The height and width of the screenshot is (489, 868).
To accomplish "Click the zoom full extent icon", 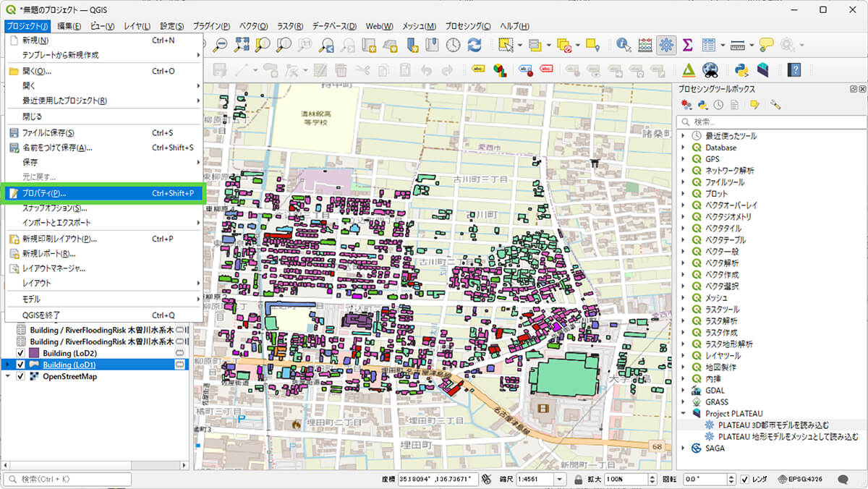I will [x=242, y=45].
